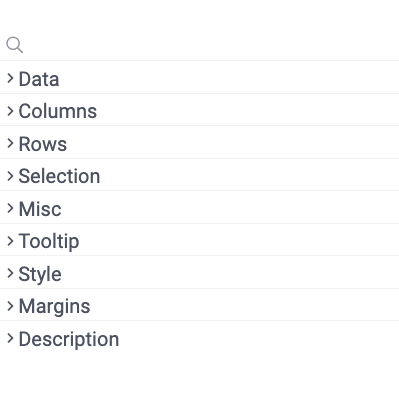Viewport: 399px width, 408px height.
Task: Expand the Tooltip section chevron
Action: pyautogui.click(x=10, y=241)
